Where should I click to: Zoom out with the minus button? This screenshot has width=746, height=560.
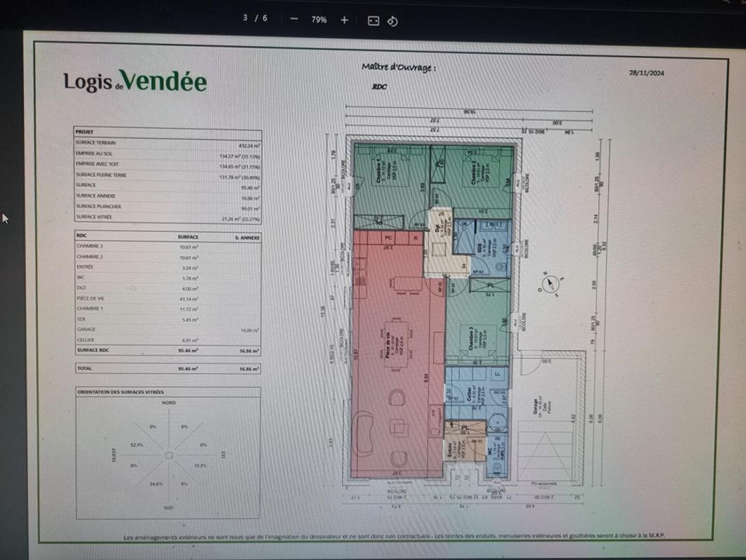coord(294,20)
